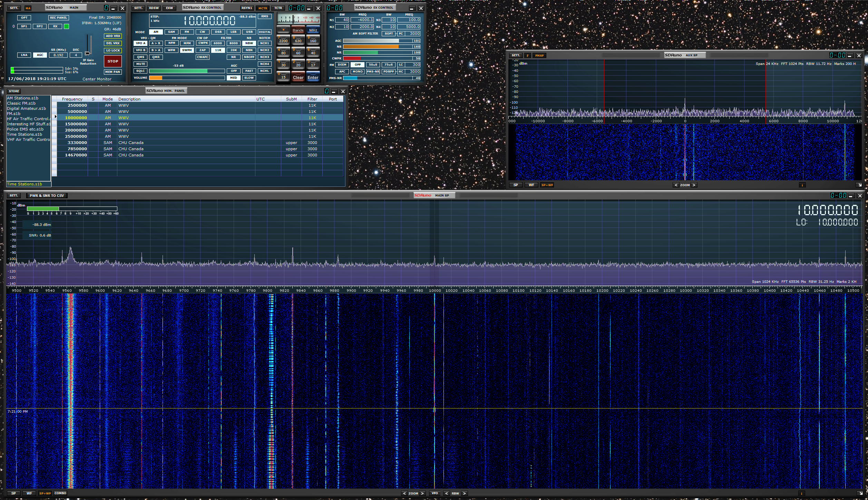The image size is (868, 500).
Task: Zoom in in AUX SP window
Action: click(x=694, y=185)
